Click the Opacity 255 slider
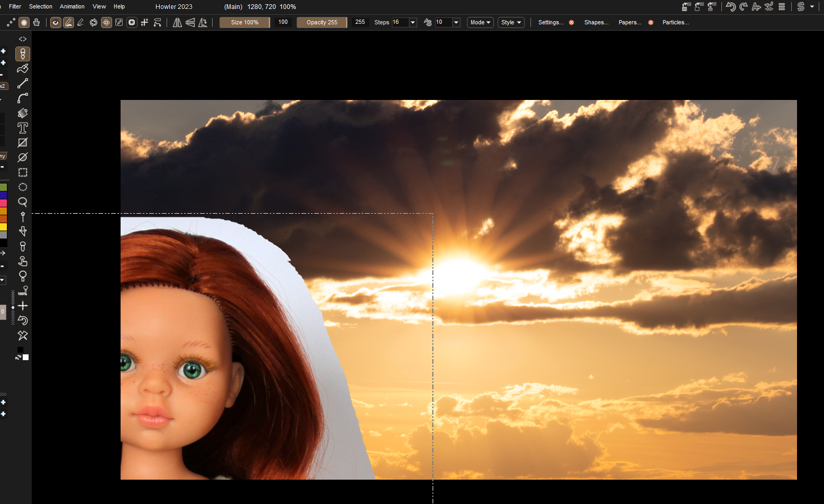The height and width of the screenshot is (504, 824). [x=322, y=22]
